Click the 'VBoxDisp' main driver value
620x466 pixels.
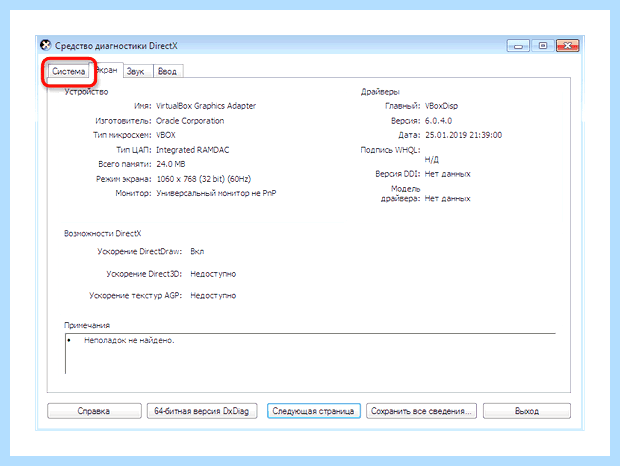click(x=441, y=106)
